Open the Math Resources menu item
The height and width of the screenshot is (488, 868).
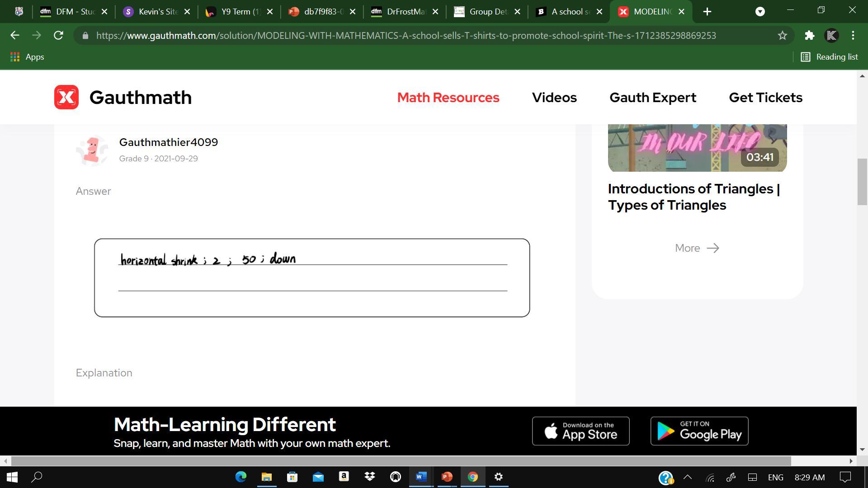click(448, 98)
